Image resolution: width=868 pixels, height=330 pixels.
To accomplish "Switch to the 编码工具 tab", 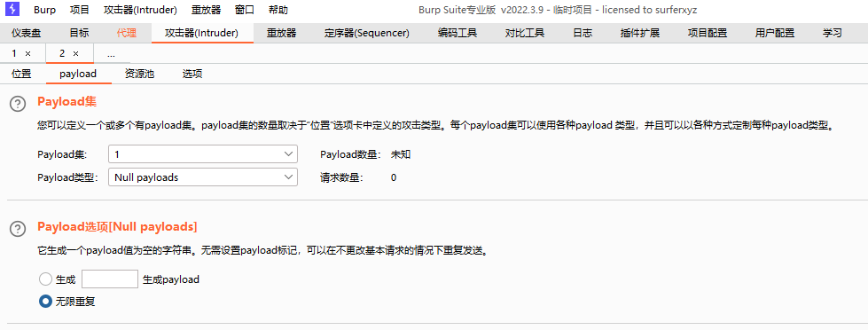I will (x=457, y=33).
